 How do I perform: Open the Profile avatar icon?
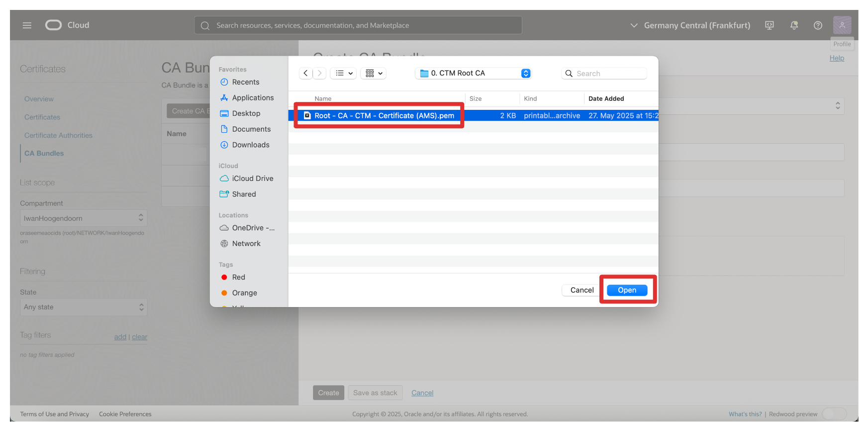tap(842, 25)
